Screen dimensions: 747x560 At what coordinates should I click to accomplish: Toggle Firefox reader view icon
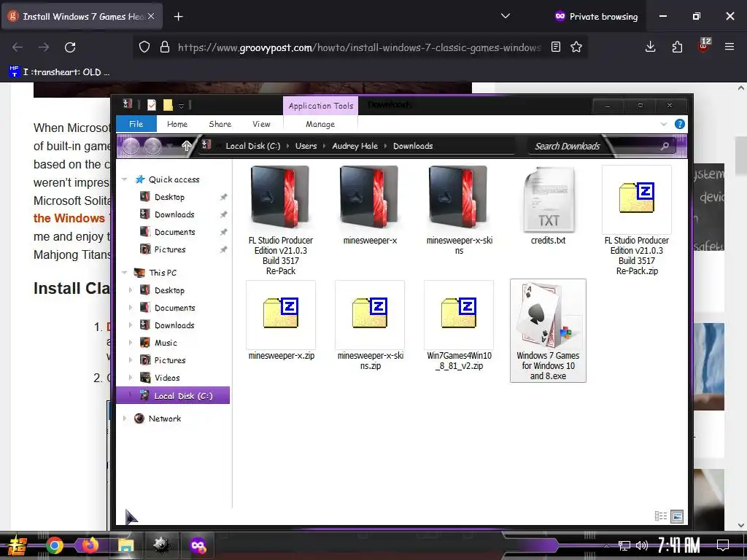tap(555, 47)
